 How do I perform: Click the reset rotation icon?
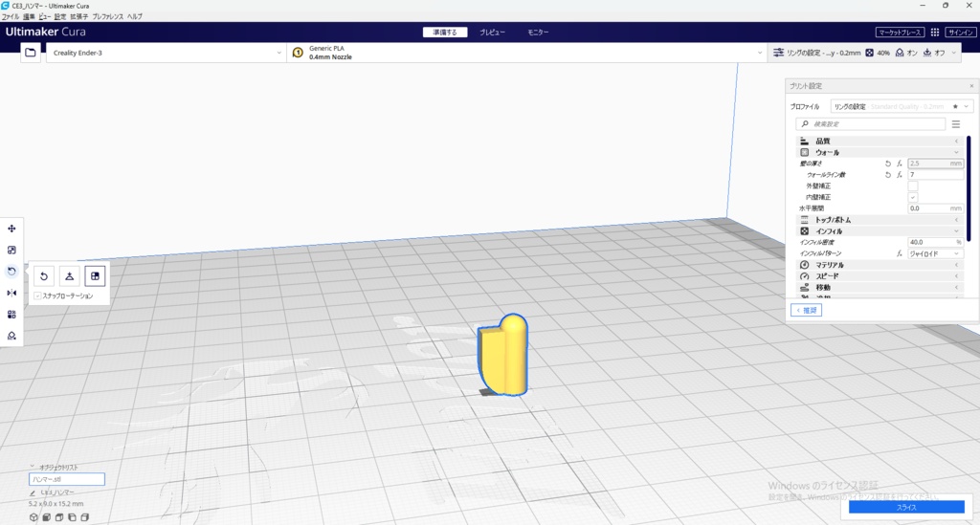pos(44,276)
